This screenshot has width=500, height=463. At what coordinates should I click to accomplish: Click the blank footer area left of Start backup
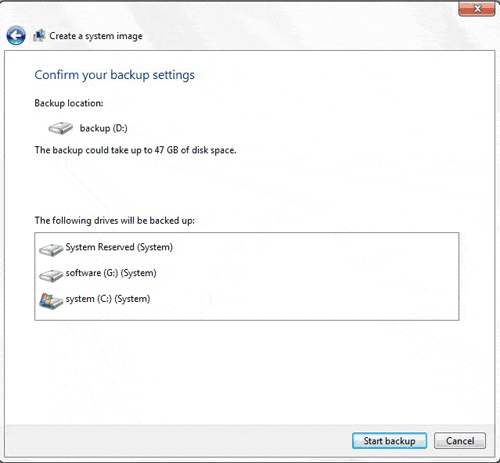[x=178, y=441]
